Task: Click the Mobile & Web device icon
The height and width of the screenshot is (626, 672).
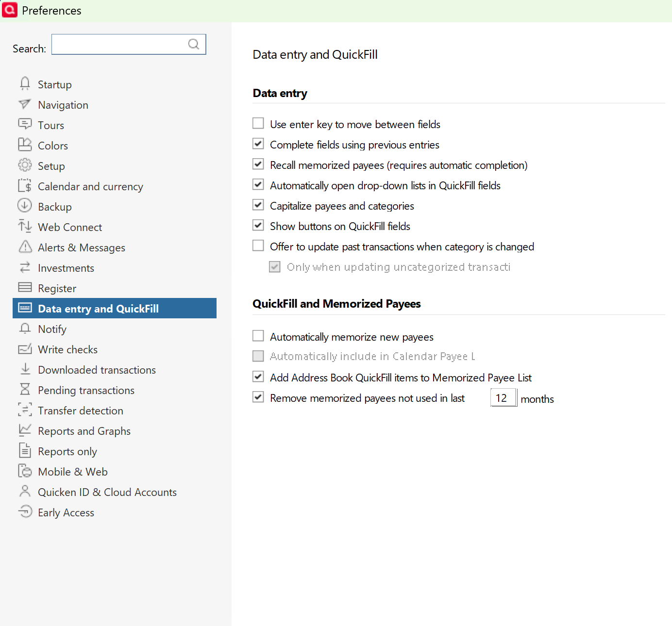Action: (25, 471)
